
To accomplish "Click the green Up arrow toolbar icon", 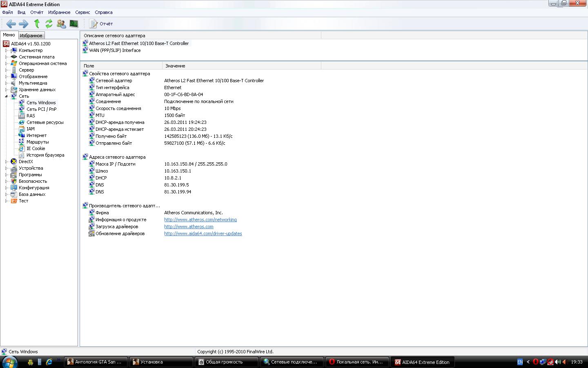I will click(37, 24).
